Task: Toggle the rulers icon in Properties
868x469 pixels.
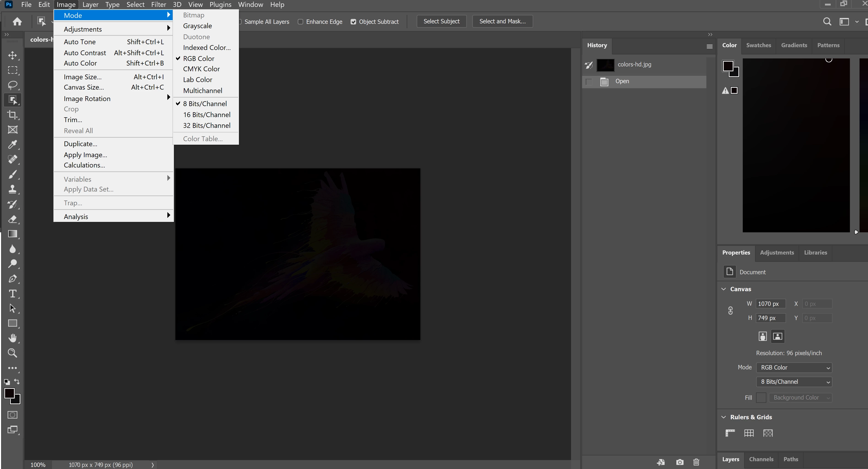Action: tap(730, 433)
